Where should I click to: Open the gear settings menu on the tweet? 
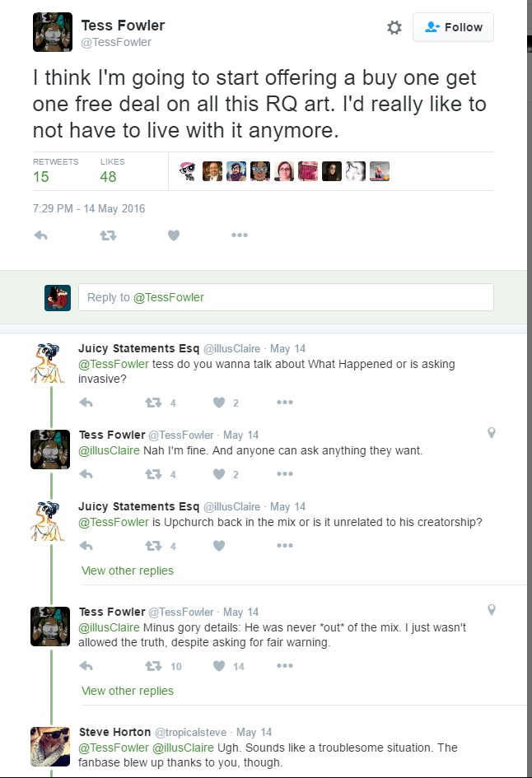pos(394,27)
